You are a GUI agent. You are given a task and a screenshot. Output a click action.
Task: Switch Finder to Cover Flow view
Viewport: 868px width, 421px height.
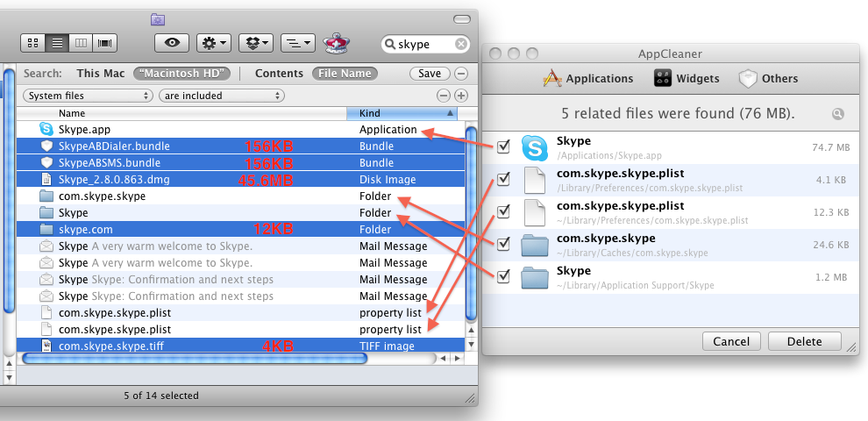[x=104, y=43]
